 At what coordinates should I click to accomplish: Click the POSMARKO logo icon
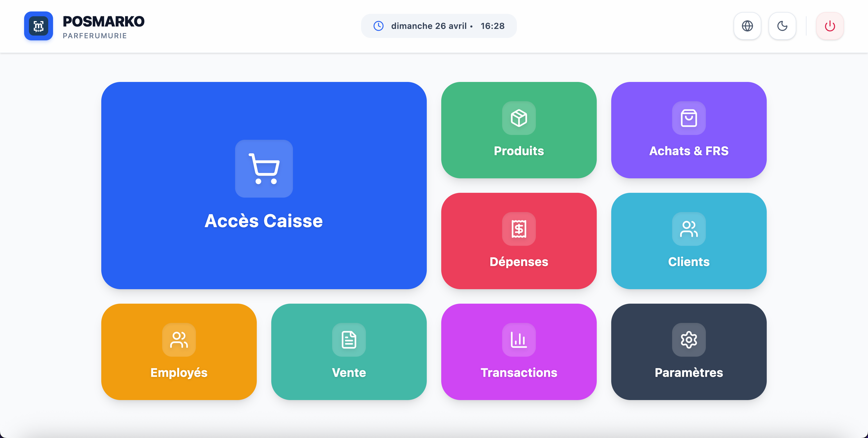click(38, 26)
